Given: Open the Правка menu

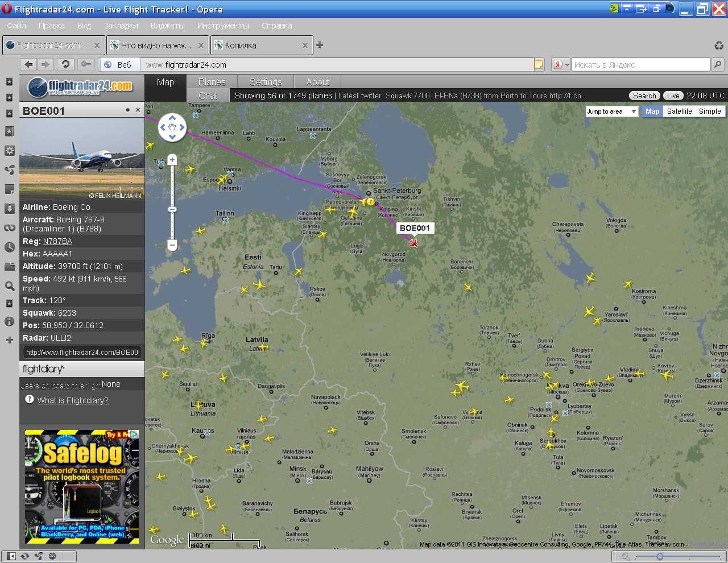Looking at the screenshot, I should point(51,26).
